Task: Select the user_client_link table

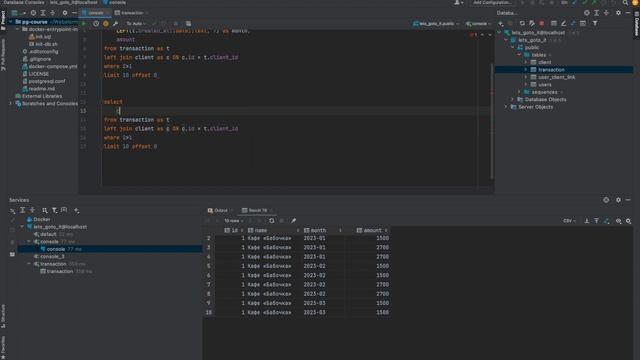Action: [x=556, y=77]
